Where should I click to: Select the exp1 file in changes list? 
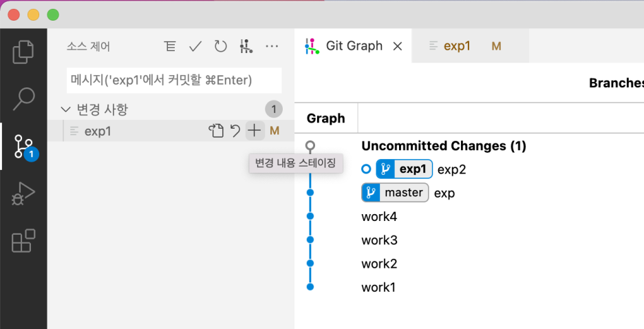[x=171, y=131]
